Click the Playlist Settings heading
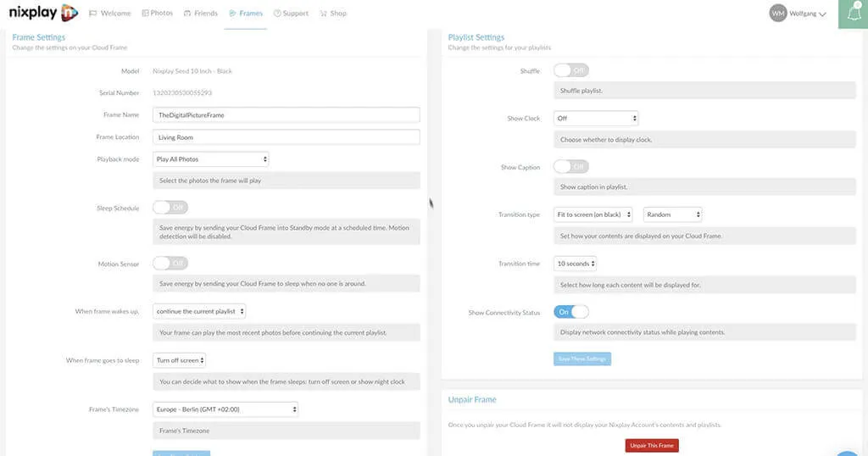Image resolution: width=868 pixels, height=456 pixels. tap(476, 37)
